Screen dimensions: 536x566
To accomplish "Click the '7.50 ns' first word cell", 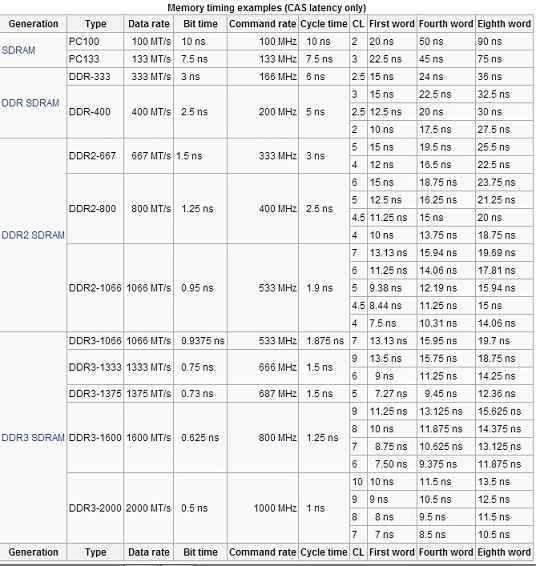I will (392, 464).
